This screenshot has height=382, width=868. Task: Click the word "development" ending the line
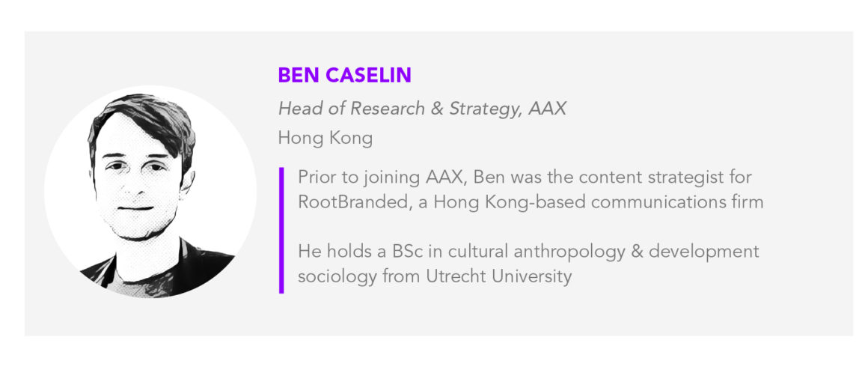pos(703,252)
